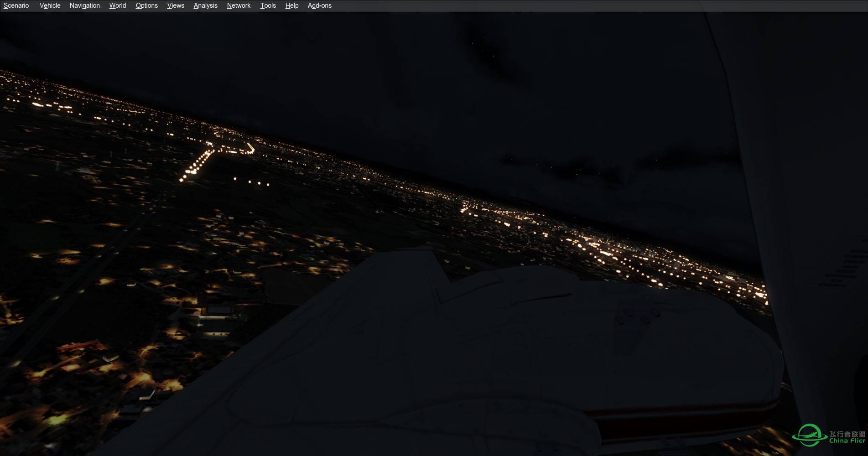Open the Scenario menu

click(x=16, y=5)
